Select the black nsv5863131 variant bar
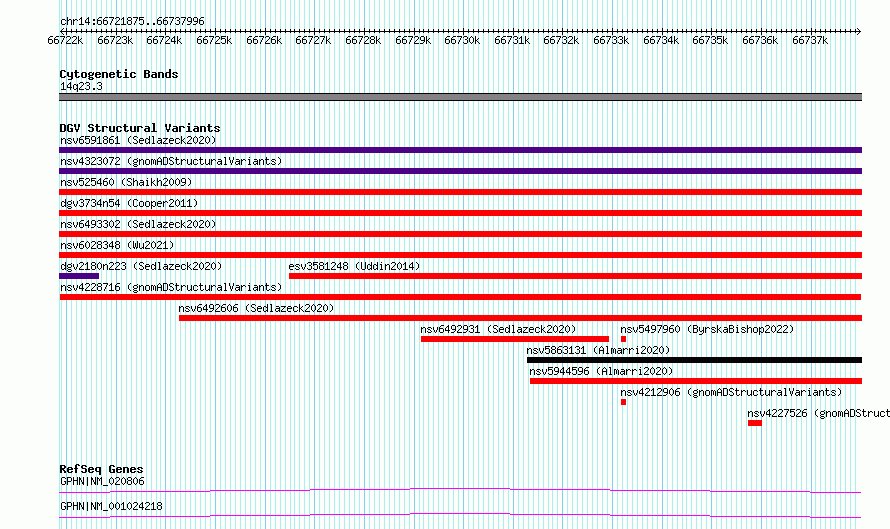The image size is (890, 529). 694,360
